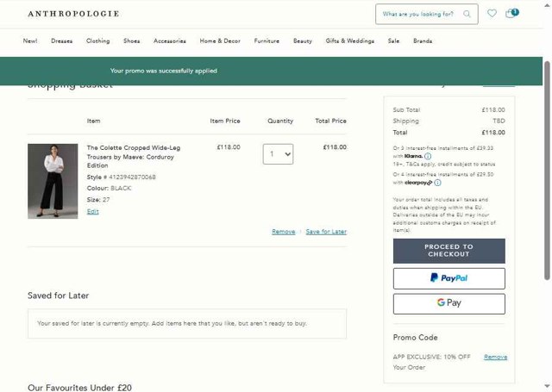
Task: Click the Our Favourites Under £20 heading
Action: click(x=79, y=388)
